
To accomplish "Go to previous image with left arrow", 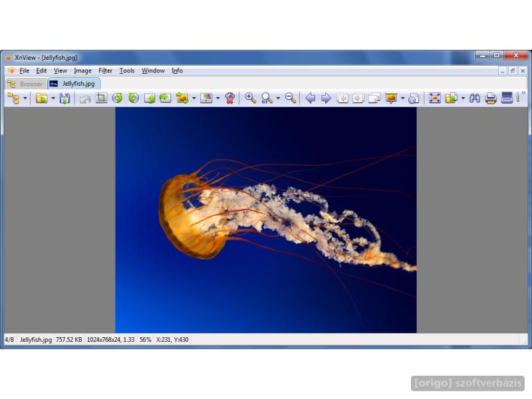I will (x=310, y=98).
